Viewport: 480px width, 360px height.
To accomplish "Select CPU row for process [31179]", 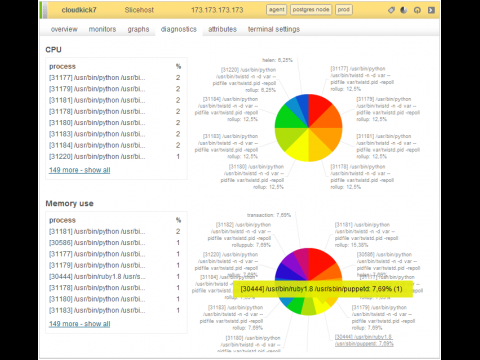I will click(x=115, y=89).
